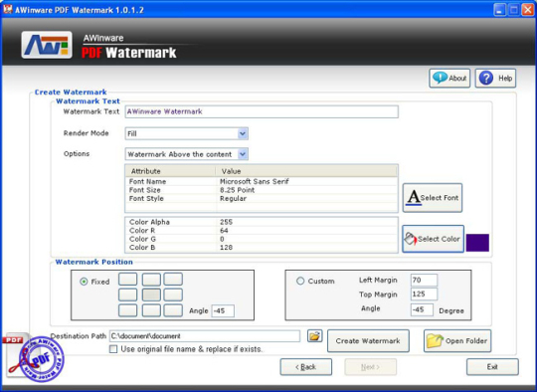Click the Watermark Text input field

click(x=262, y=111)
